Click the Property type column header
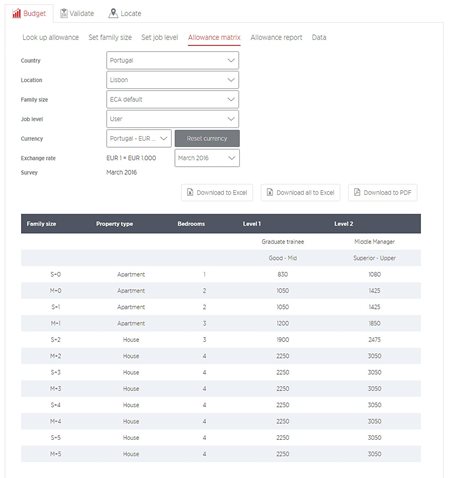Image resolution: width=450 pixels, height=478 pixels. pos(114,224)
